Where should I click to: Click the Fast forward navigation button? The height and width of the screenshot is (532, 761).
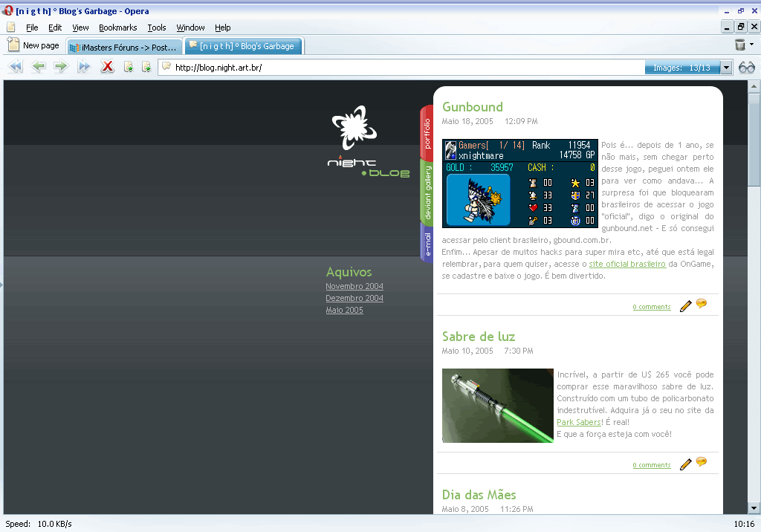pos(84,67)
